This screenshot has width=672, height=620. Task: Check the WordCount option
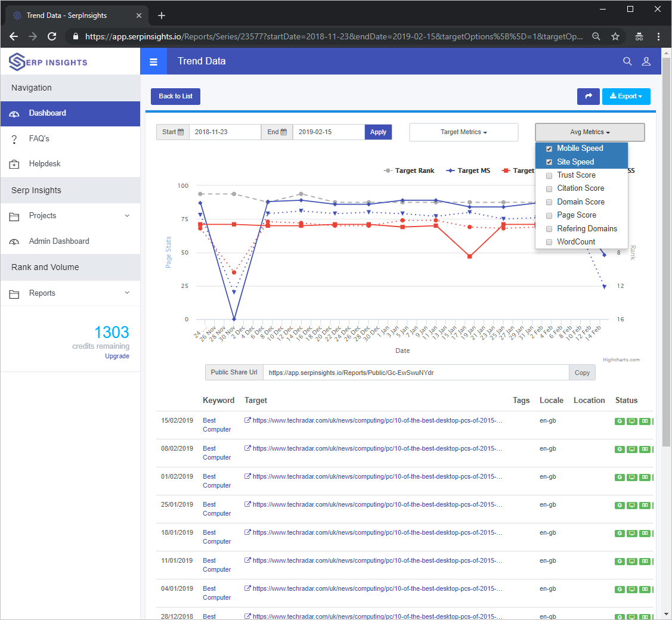[549, 242]
